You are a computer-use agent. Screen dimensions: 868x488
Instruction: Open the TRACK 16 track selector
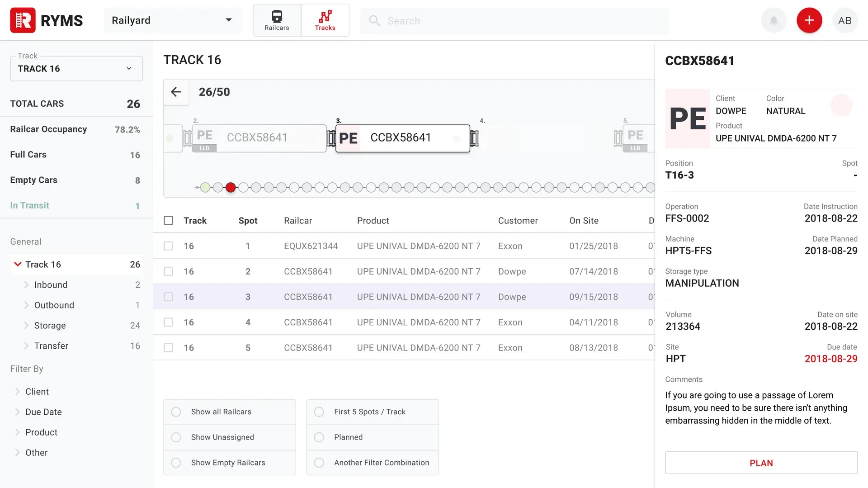coord(76,69)
